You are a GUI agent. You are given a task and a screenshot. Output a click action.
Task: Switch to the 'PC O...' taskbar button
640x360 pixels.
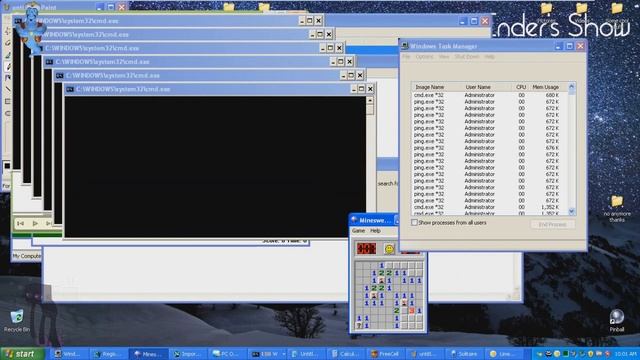coord(227,354)
